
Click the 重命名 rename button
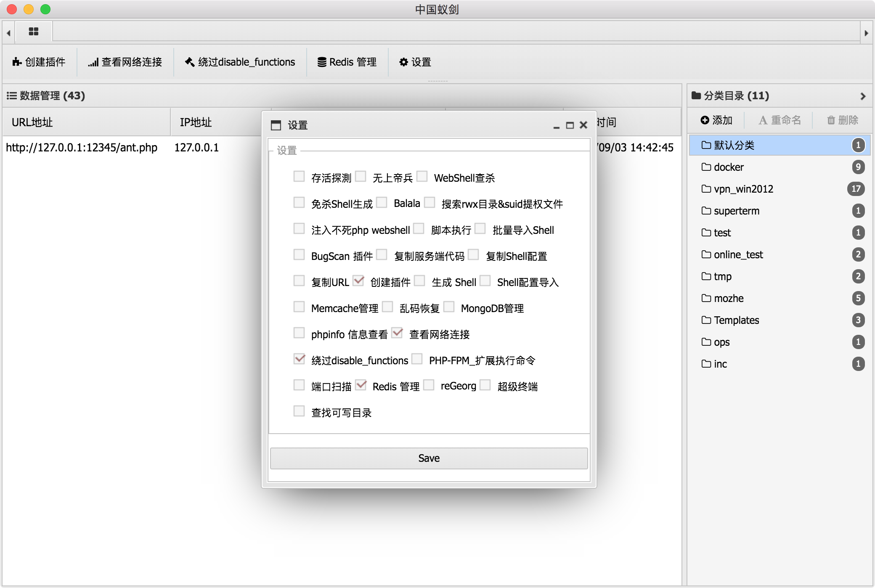(x=780, y=120)
